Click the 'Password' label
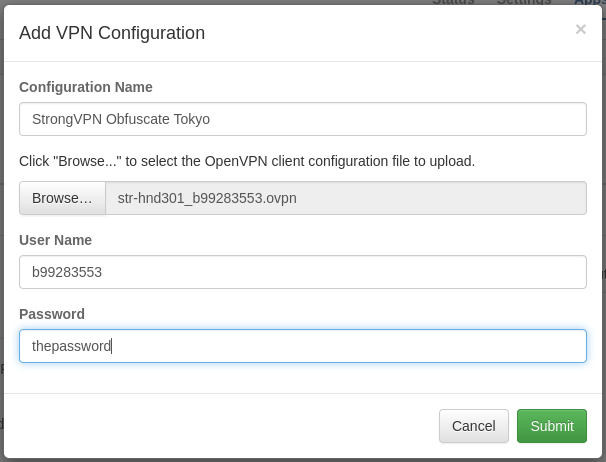Image resolution: width=606 pixels, height=462 pixels. (x=52, y=314)
